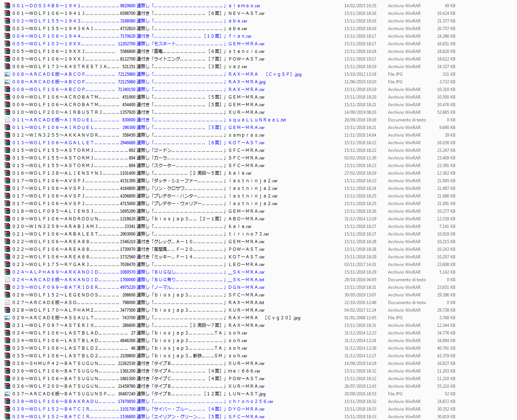Click the size value 321 KB
Screen dimensions: 517x420
click(449, 74)
